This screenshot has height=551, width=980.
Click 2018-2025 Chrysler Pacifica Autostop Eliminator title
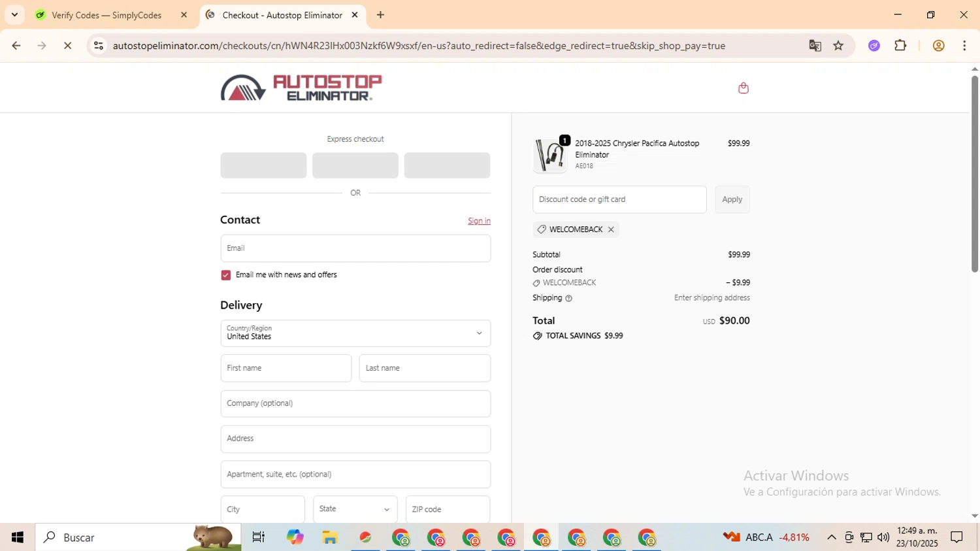point(637,149)
